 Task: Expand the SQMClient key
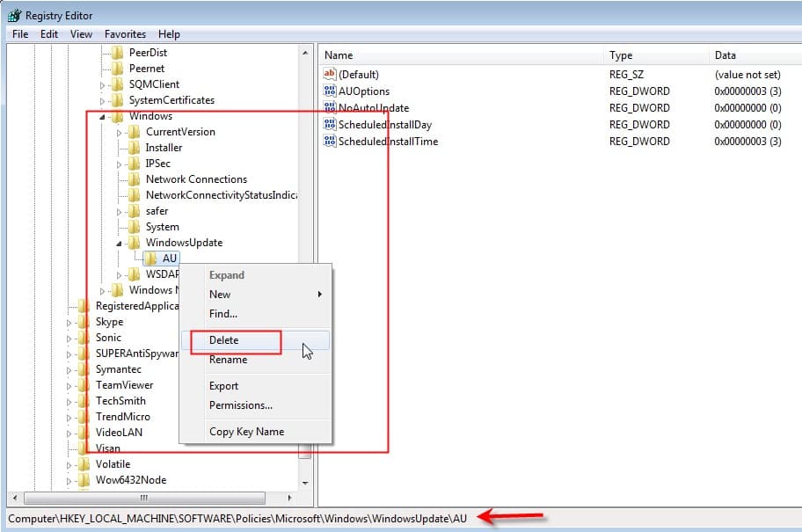coord(102,85)
